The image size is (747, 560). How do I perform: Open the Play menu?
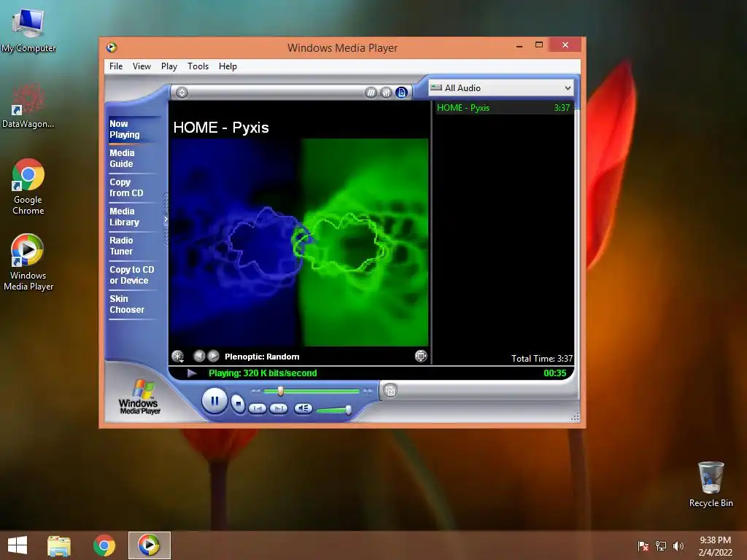tap(169, 66)
